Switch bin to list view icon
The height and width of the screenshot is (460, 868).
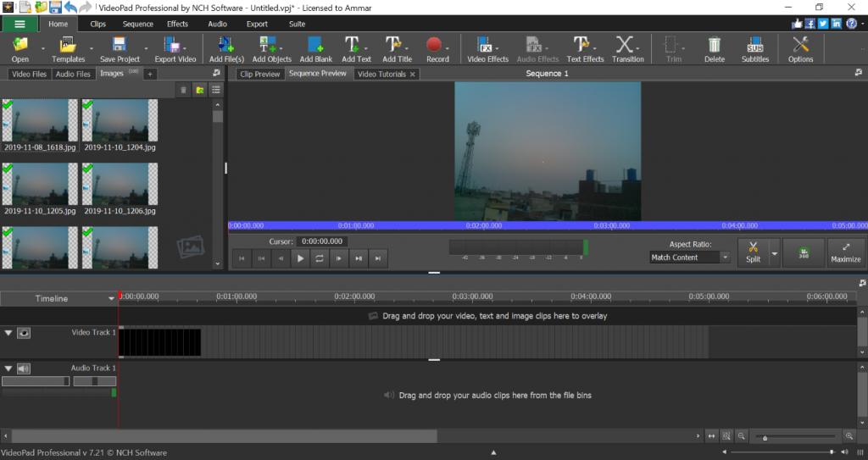coord(216,90)
